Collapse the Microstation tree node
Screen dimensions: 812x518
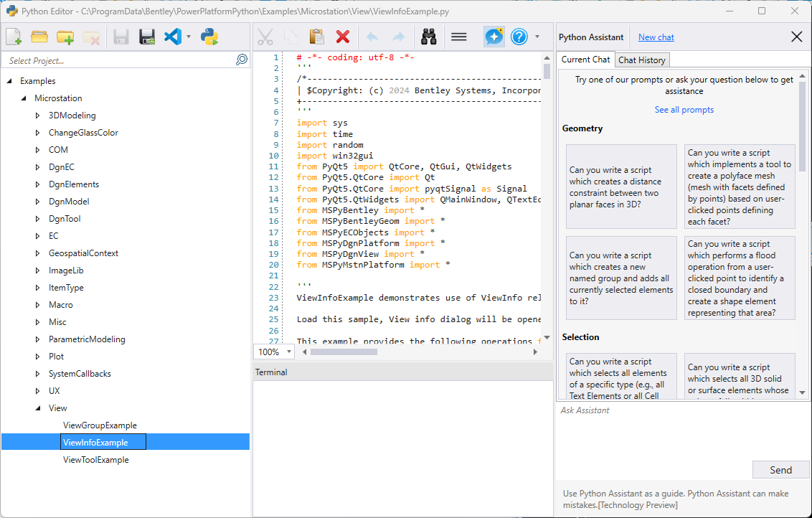coord(24,98)
